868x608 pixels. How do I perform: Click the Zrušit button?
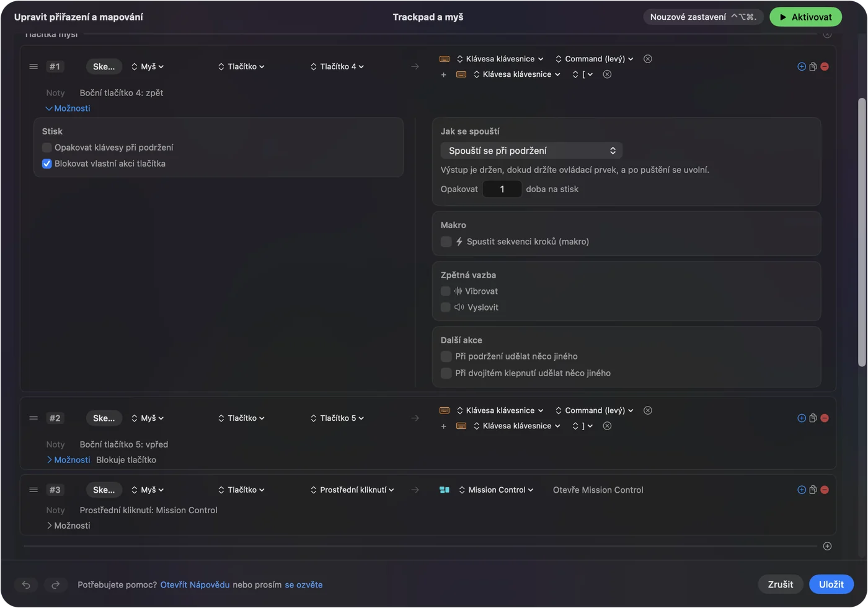point(781,584)
